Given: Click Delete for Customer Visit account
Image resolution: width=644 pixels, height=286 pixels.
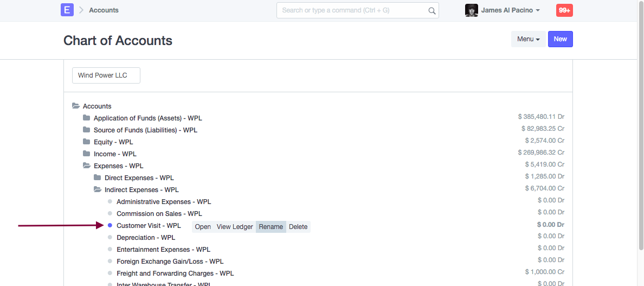Looking at the screenshot, I should tap(298, 227).
